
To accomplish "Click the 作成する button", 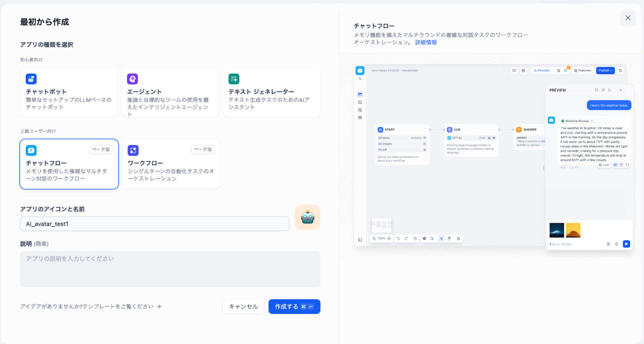I will pos(294,306).
